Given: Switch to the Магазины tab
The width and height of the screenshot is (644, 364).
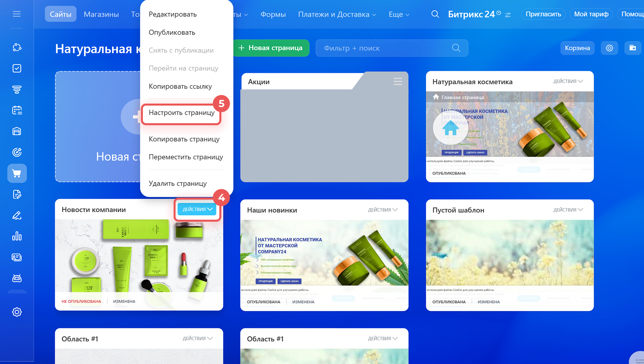Looking at the screenshot, I should 101,14.
